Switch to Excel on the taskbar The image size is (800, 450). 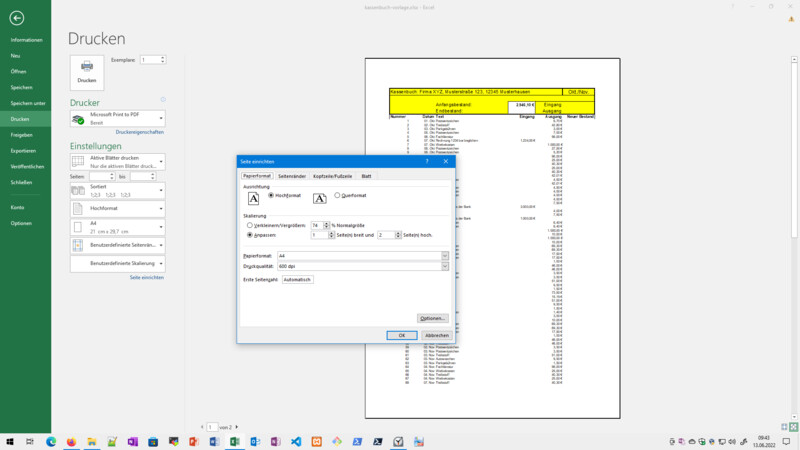235,441
